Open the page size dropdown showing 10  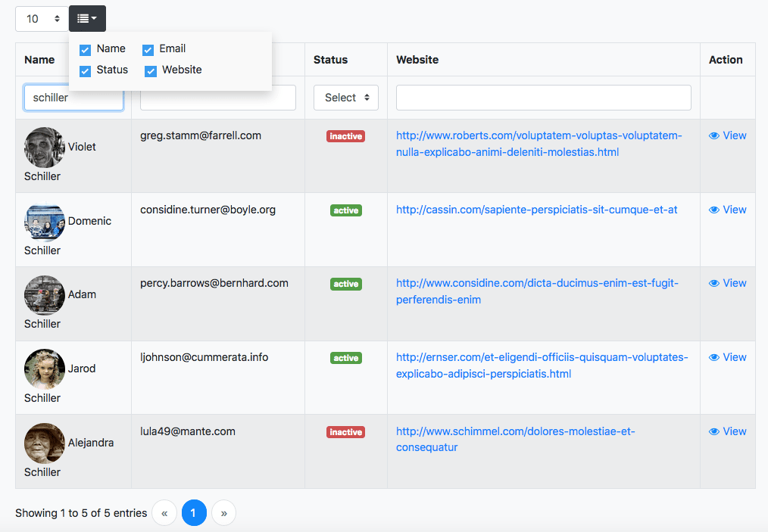pos(42,19)
